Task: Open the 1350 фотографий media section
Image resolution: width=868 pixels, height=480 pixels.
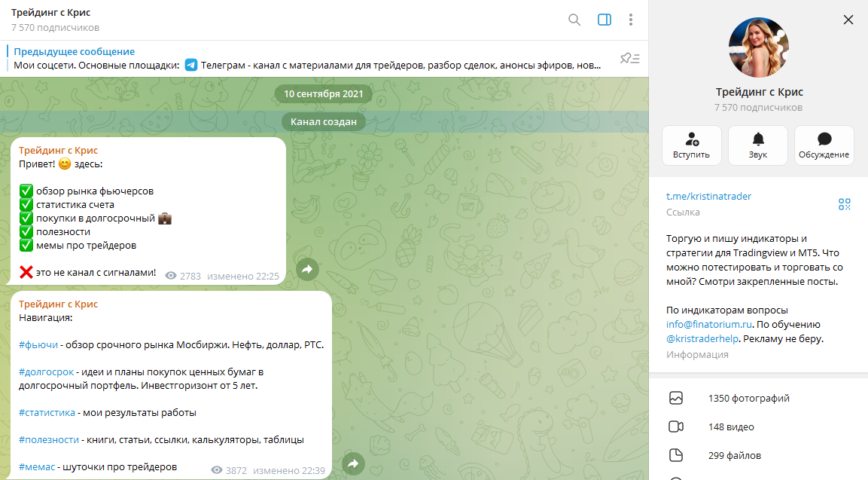Action: coord(758,398)
